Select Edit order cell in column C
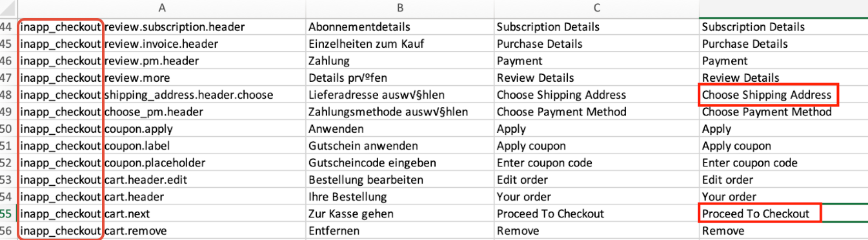This screenshot has width=868, height=240. [596, 179]
